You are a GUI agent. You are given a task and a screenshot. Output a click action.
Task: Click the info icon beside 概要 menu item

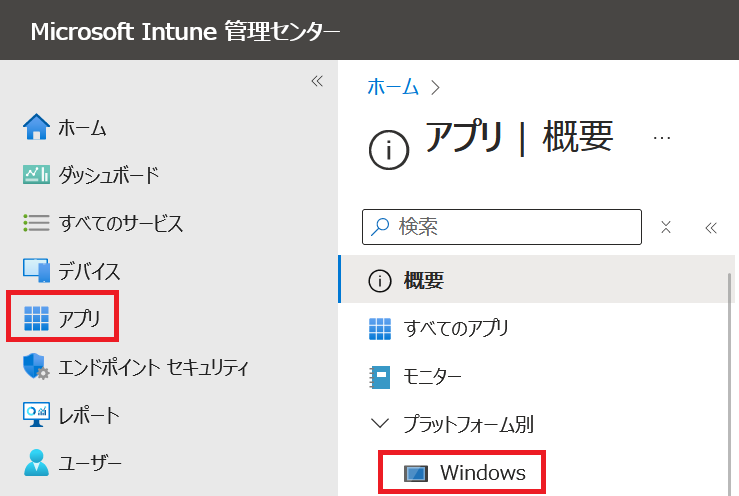pos(380,281)
